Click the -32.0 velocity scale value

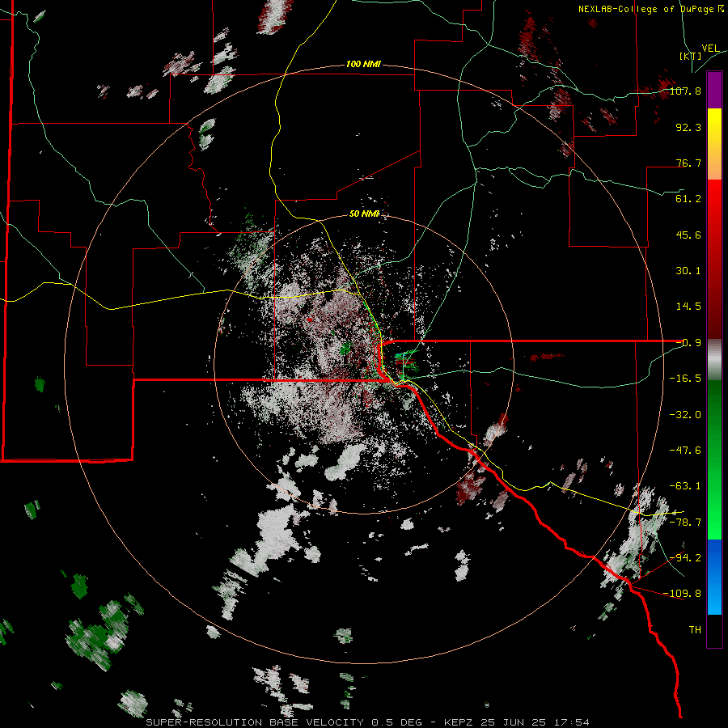(685, 415)
